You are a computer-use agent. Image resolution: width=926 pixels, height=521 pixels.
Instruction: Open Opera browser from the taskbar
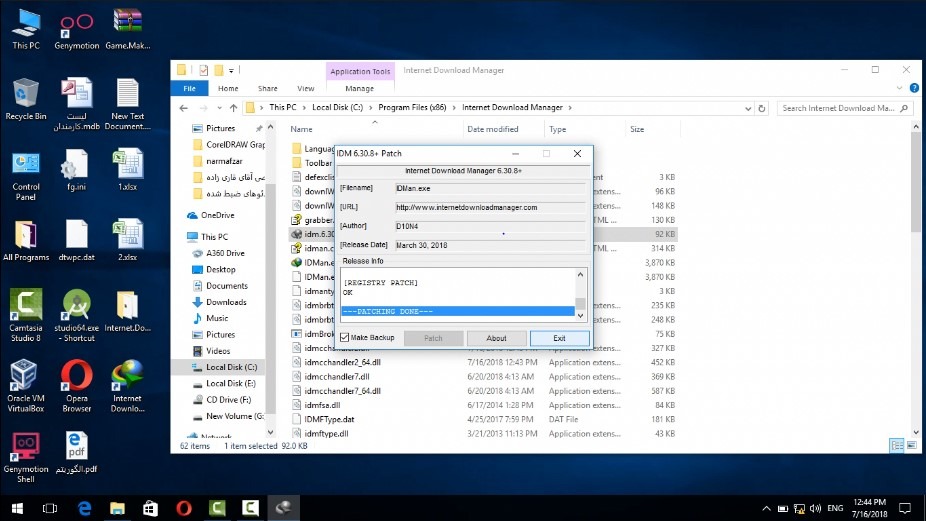coord(183,509)
